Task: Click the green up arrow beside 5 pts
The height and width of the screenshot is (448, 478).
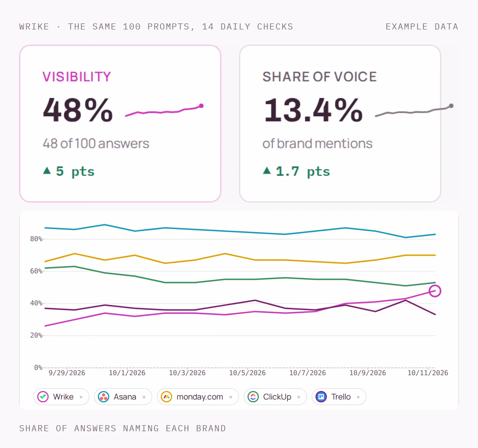Action: click(x=47, y=170)
